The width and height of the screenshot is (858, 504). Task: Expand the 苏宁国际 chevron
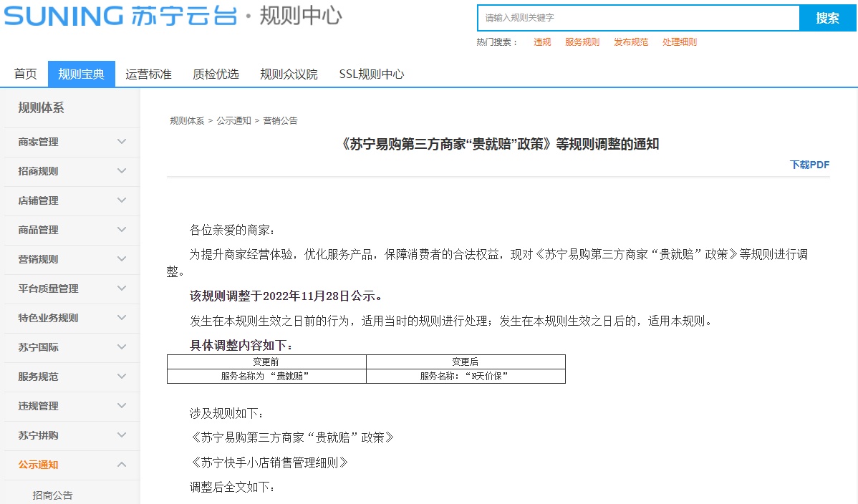(122, 347)
